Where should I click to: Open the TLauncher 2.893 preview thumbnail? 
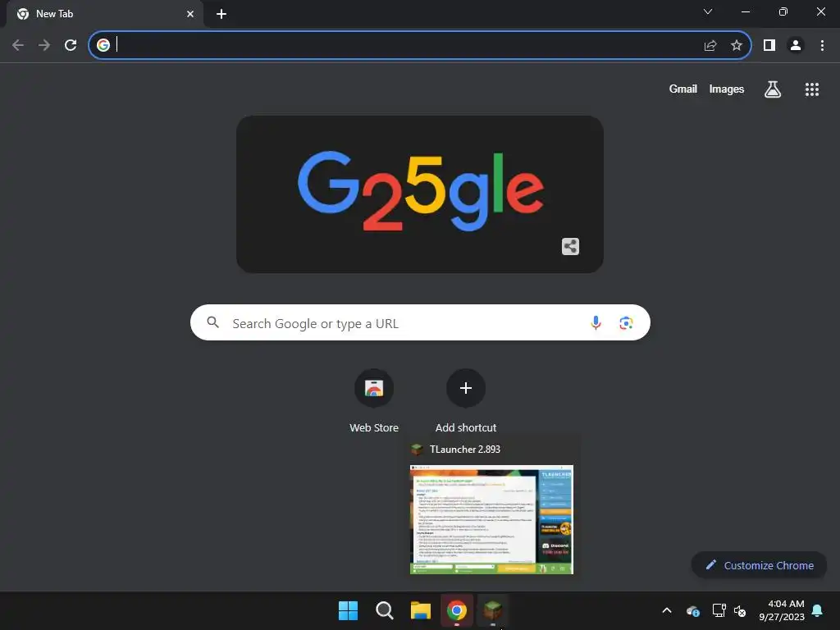click(x=491, y=519)
